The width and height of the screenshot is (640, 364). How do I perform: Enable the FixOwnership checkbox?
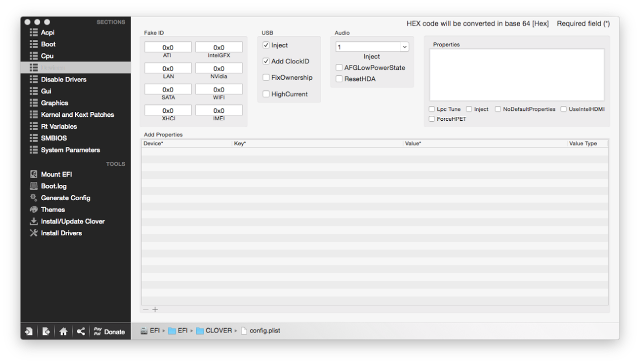point(266,77)
